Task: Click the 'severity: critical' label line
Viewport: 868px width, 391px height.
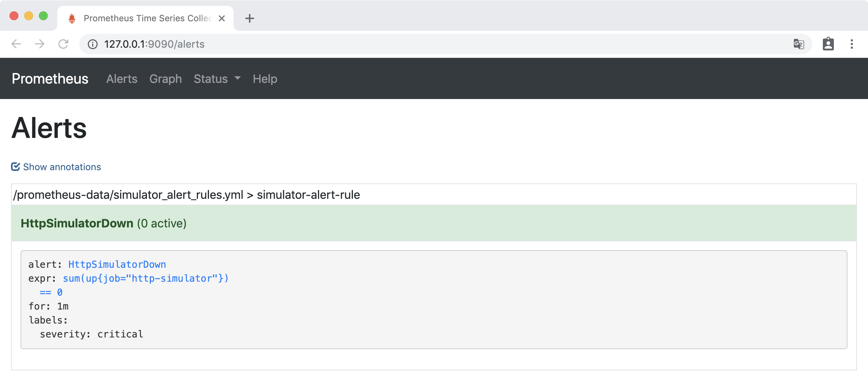Action: (x=91, y=334)
